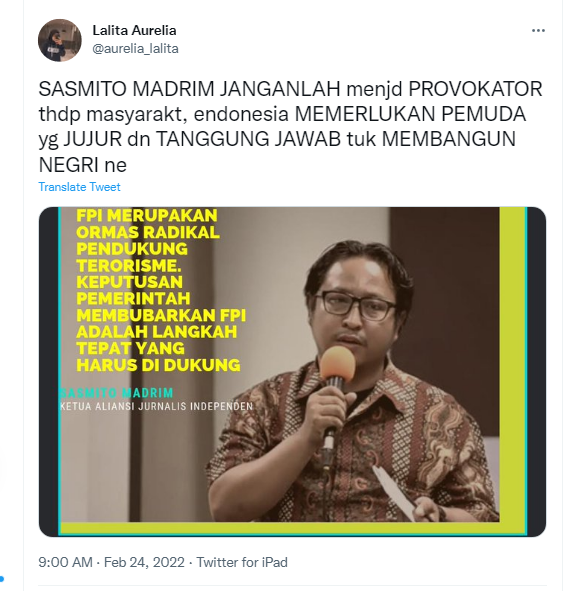The width and height of the screenshot is (565, 591).
Task: Open the three-dot more options menu
Action: tap(538, 31)
